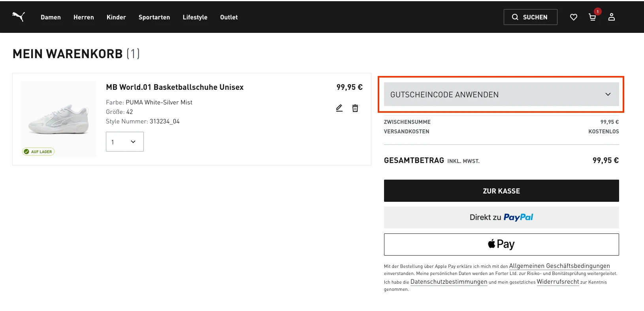Click the GESAMTBETRAG label
The width and height of the screenshot is (644, 311).
point(414,160)
